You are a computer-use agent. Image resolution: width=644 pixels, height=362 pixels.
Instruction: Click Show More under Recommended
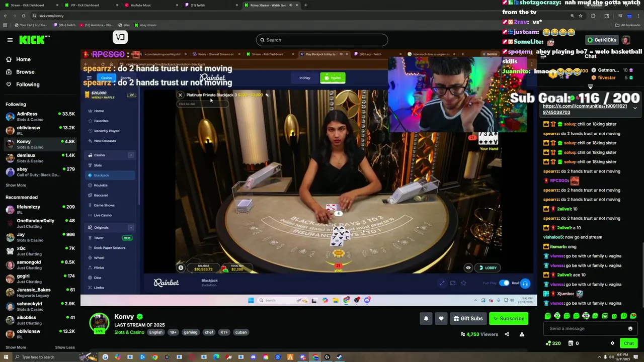[16, 347]
